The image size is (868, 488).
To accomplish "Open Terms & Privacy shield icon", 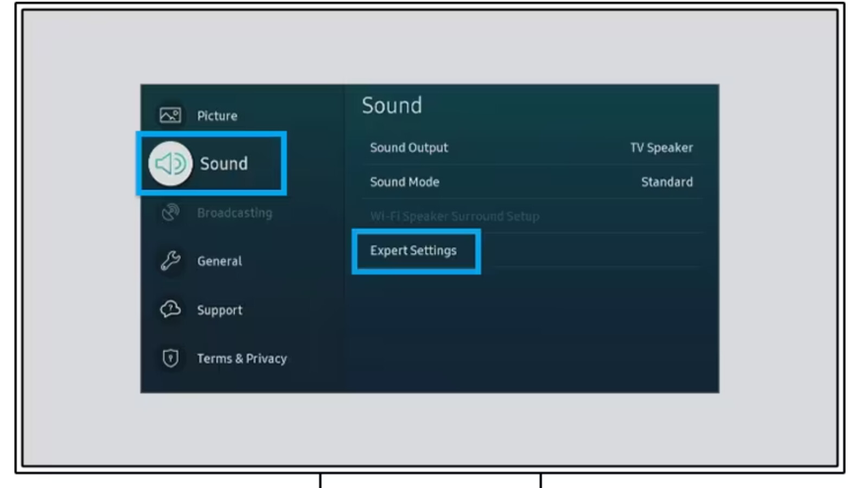I will (170, 358).
